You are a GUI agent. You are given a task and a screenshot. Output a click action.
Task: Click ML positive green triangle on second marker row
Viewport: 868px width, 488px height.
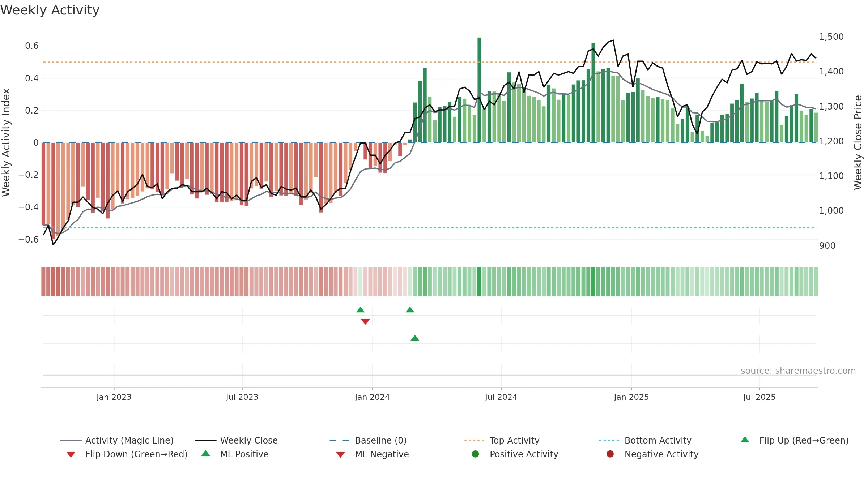point(415,338)
